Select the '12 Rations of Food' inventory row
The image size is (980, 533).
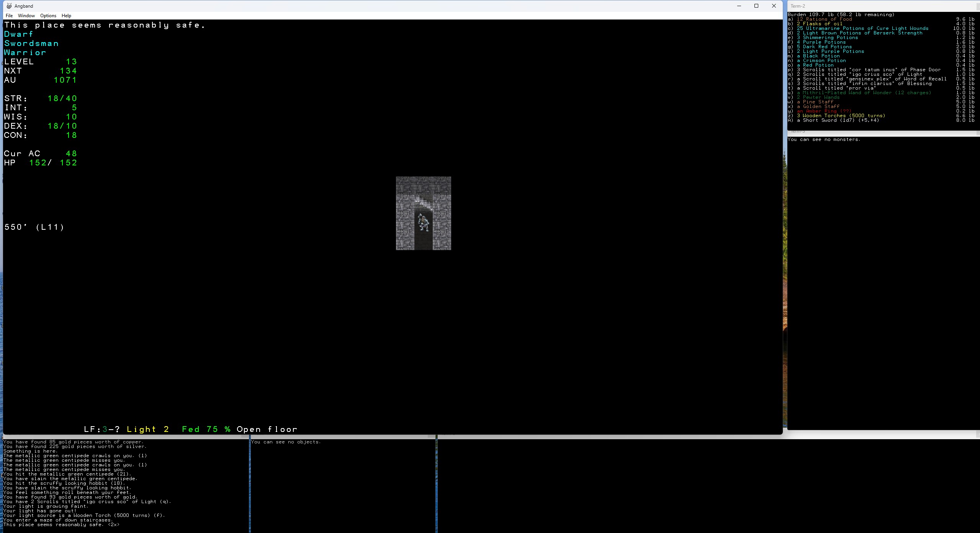[881, 19]
